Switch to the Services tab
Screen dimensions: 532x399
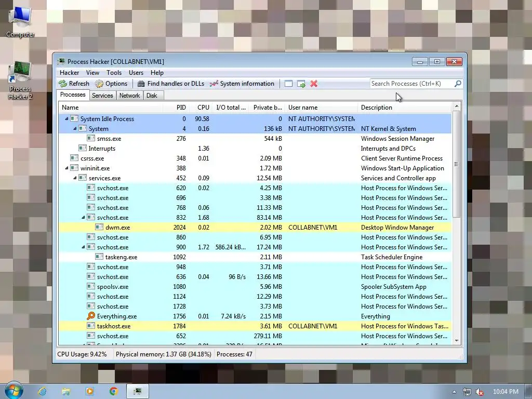102,96
